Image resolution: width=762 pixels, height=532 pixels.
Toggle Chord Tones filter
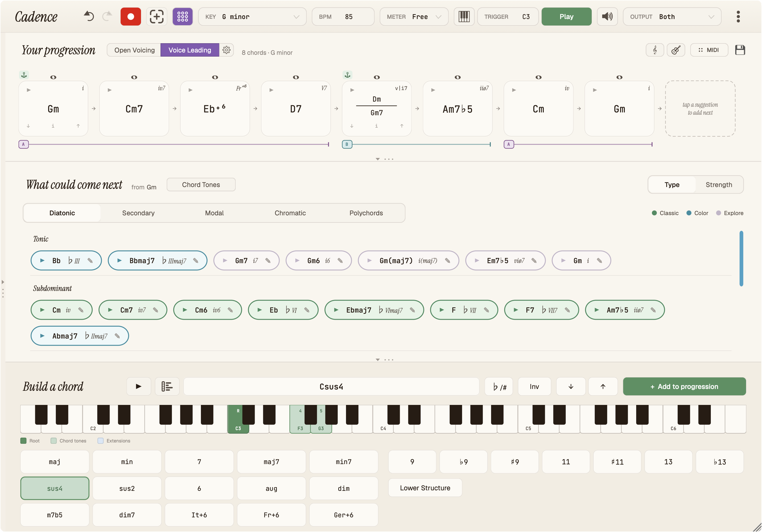point(201,184)
